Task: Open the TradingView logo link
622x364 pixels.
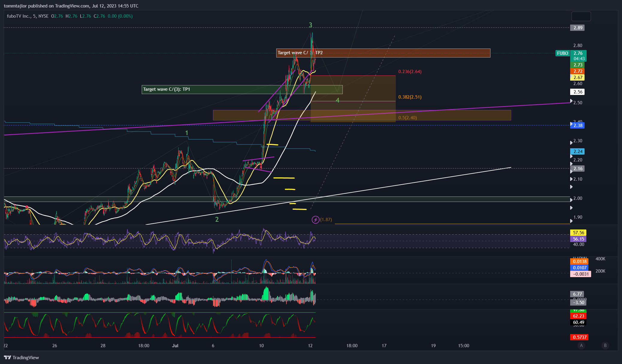Action: click(x=22, y=357)
